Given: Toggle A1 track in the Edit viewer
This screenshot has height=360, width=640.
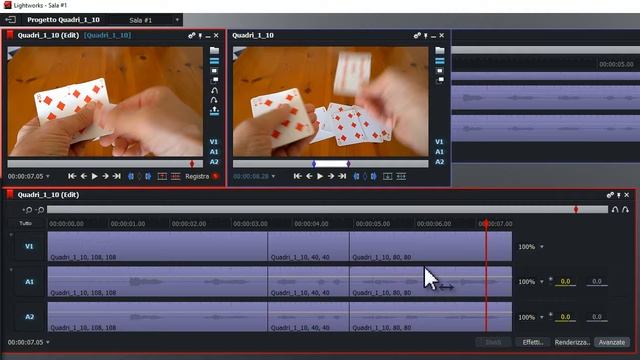Looking at the screenshot, I should pyautogui.click(x=214, y=152).
